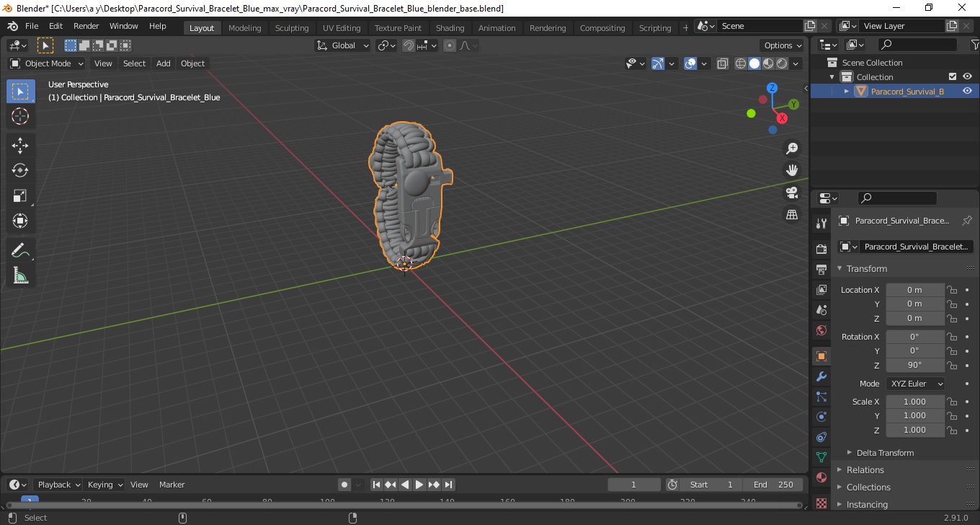
Task: Select the Transform tool
Action: pos(20,221)
